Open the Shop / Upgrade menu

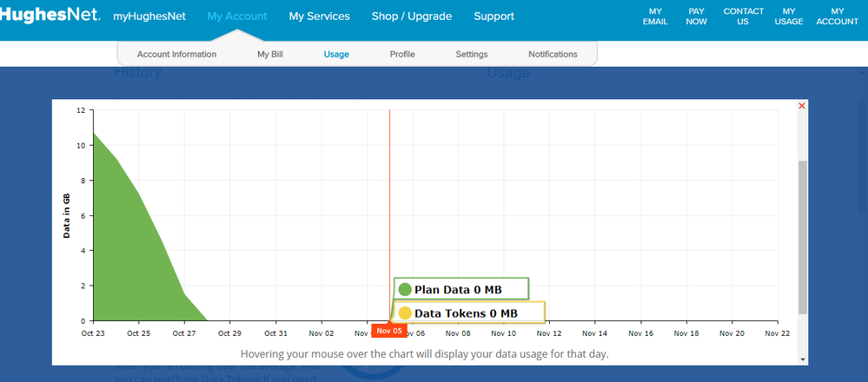(412, 16)
